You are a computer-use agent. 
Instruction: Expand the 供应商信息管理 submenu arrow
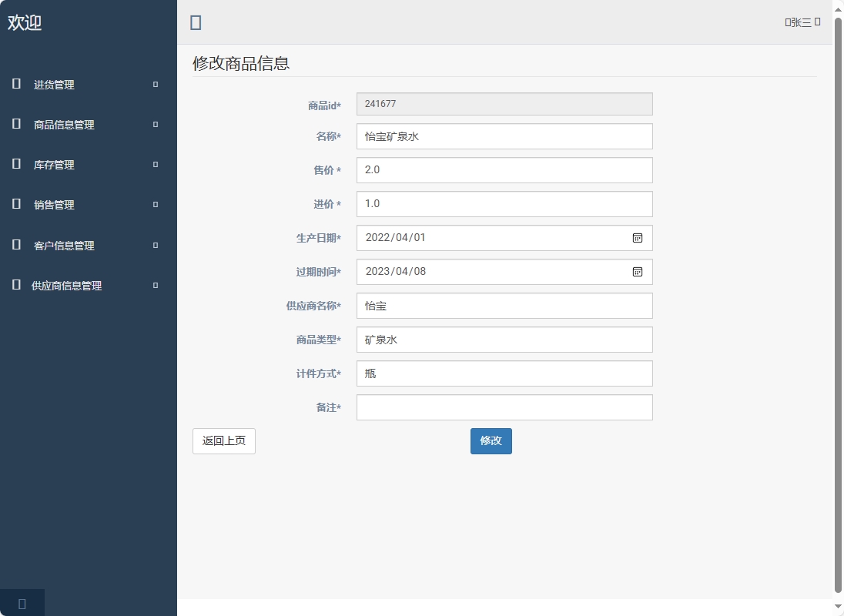[x=156, y=285]
